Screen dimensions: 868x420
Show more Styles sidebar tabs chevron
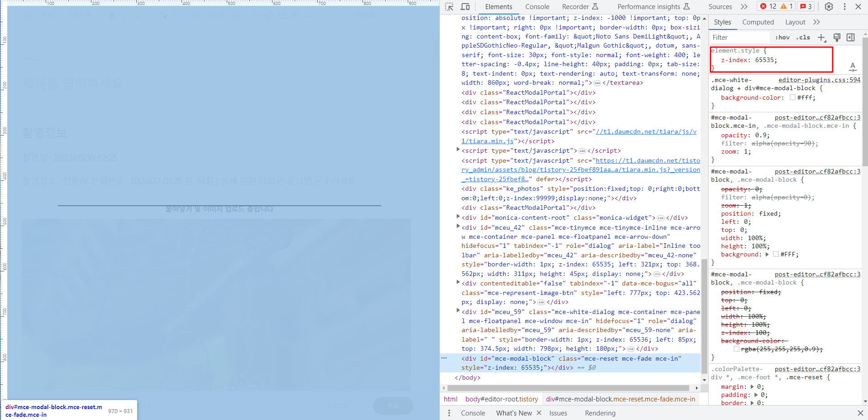[x=816, y=22]
